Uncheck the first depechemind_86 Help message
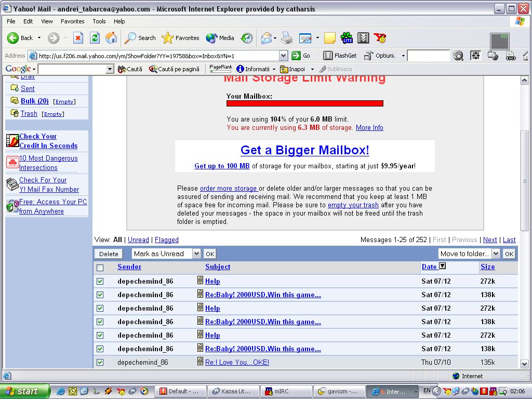Viewport: 532px width, 399px height. click(x=100, y=281)
